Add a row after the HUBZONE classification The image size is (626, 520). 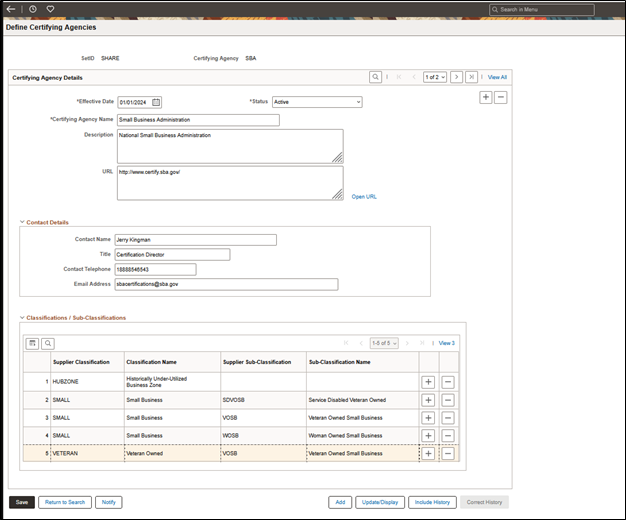click(428, 382)
